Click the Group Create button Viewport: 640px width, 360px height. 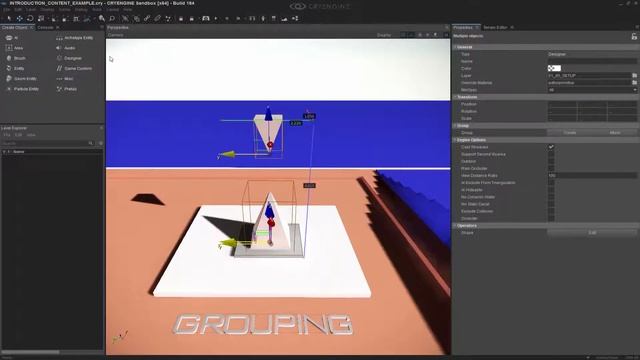tap(570, 133)
